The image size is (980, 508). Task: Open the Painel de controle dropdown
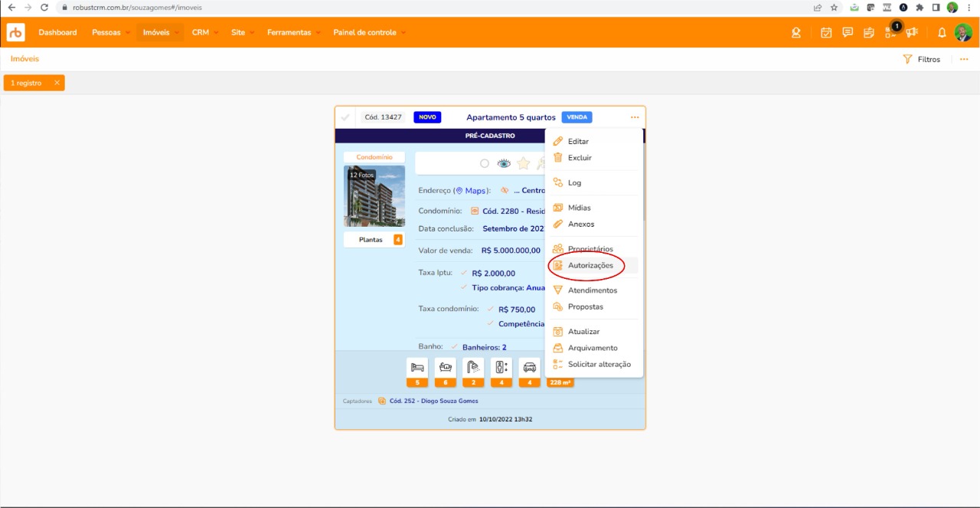[369, 33]
